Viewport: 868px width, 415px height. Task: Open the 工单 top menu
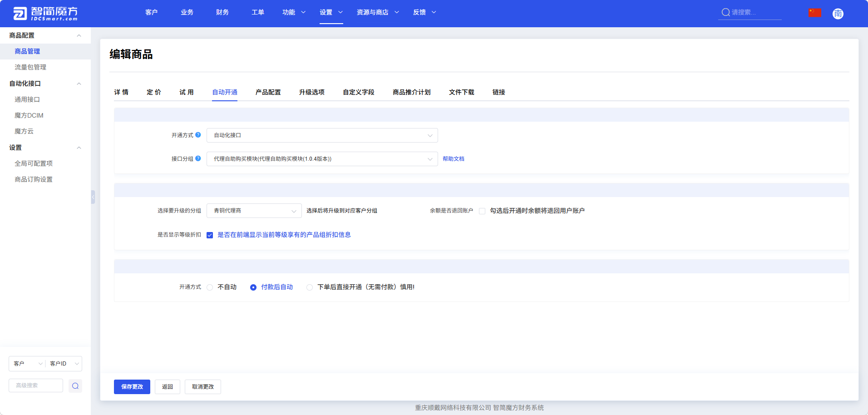pyautogui.click(x=258, y=12)
